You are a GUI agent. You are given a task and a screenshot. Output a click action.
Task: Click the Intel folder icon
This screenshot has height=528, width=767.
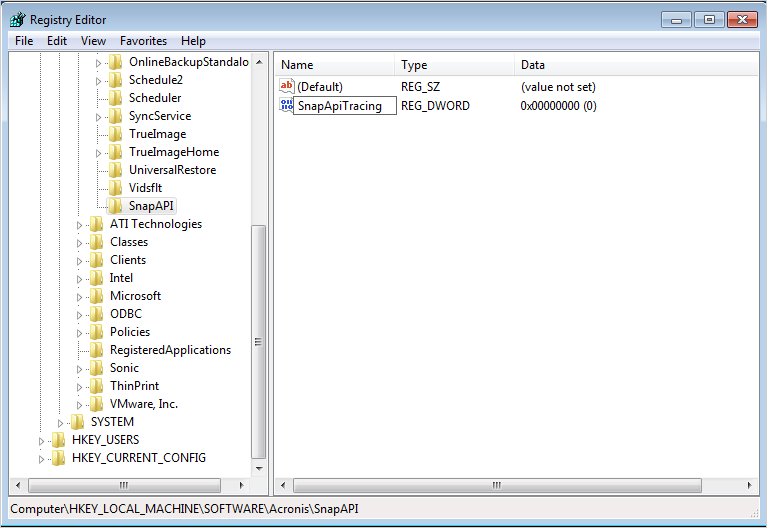pyautogui.click(x=97, y=278)
